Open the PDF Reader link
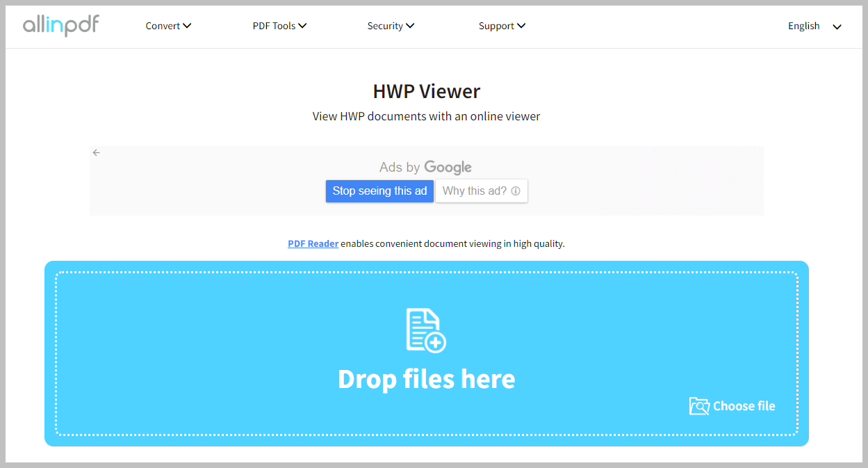The image size is (868, 468). (x=313, y=244)
